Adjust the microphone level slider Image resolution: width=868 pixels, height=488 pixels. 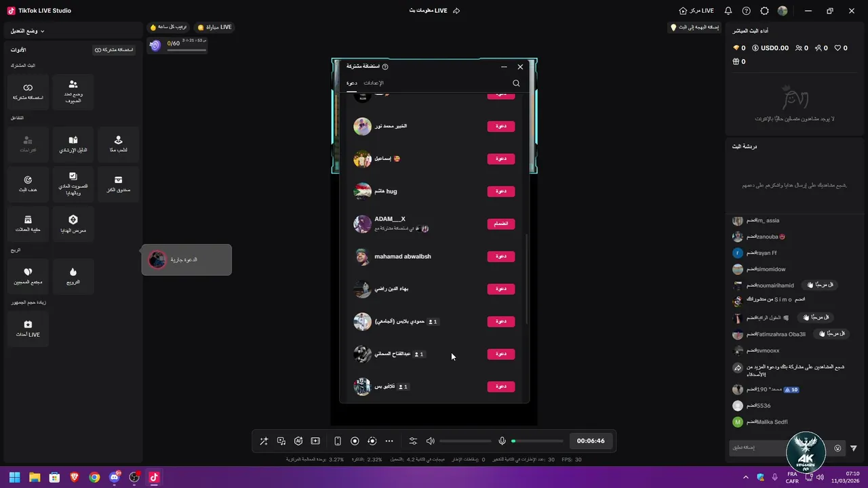pos(537,441)
